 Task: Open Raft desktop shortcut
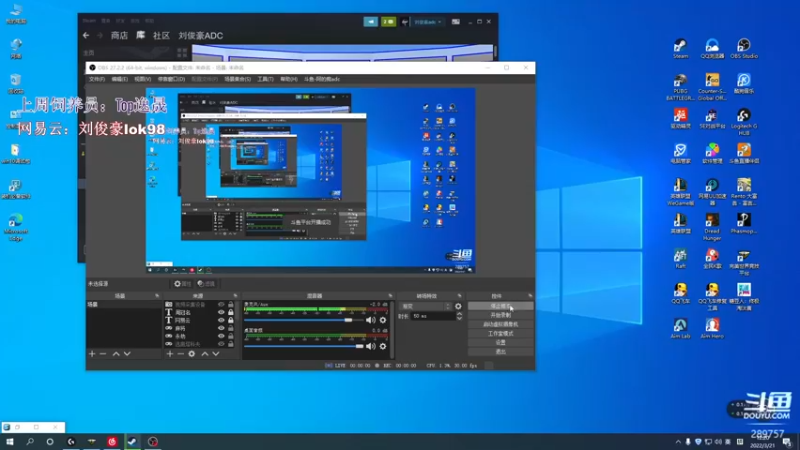coord(680,259)
